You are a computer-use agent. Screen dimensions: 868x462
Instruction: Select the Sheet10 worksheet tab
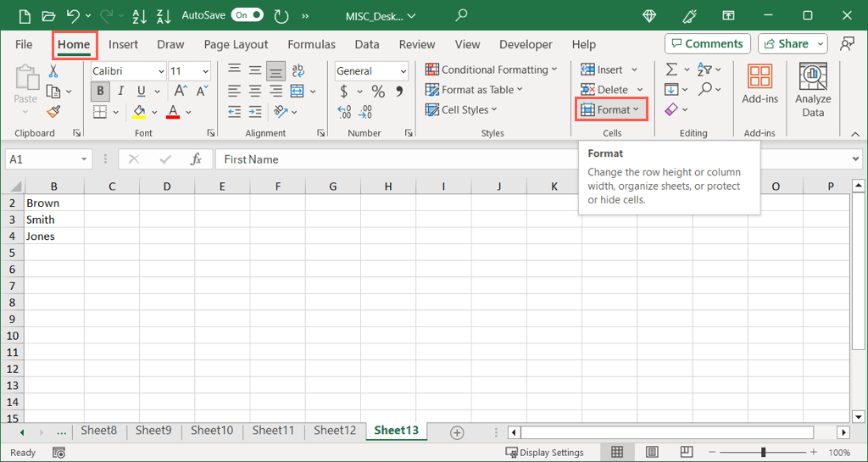pos(211,431)
